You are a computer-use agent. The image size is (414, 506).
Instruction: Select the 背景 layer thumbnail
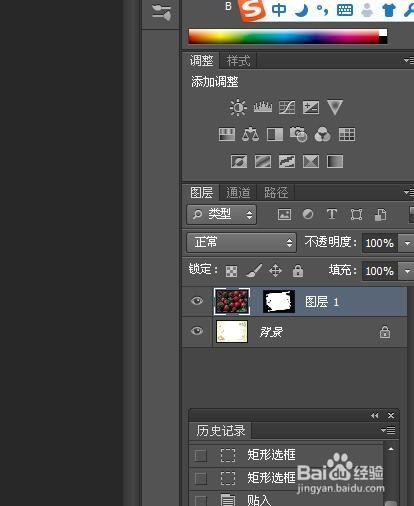[232, 331]
